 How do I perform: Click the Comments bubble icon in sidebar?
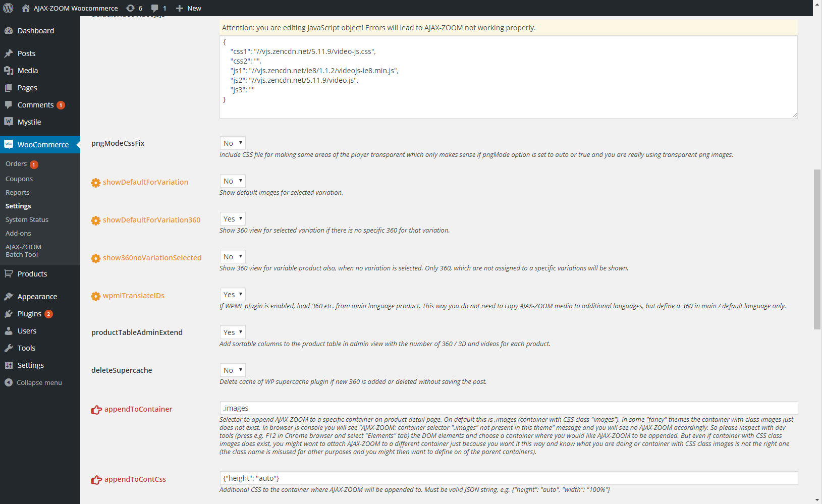point(9,105)
